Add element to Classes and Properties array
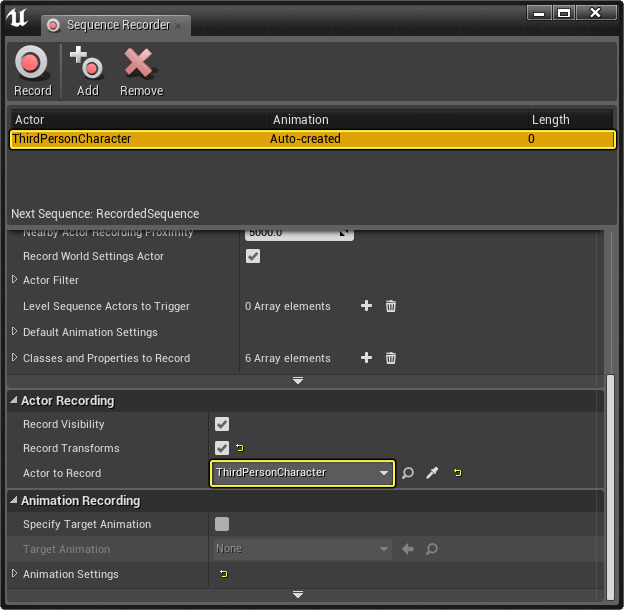 [x=366, y=358]
